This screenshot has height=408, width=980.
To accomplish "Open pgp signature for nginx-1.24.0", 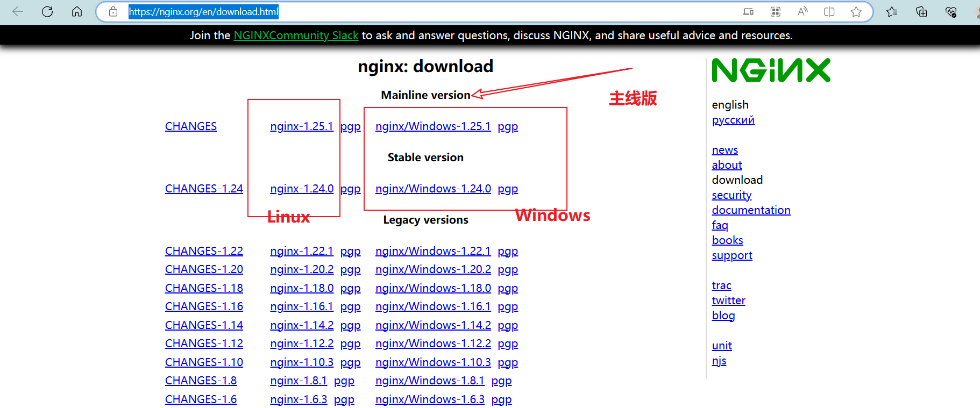I will pyautogui.click(x=351, y=189).
